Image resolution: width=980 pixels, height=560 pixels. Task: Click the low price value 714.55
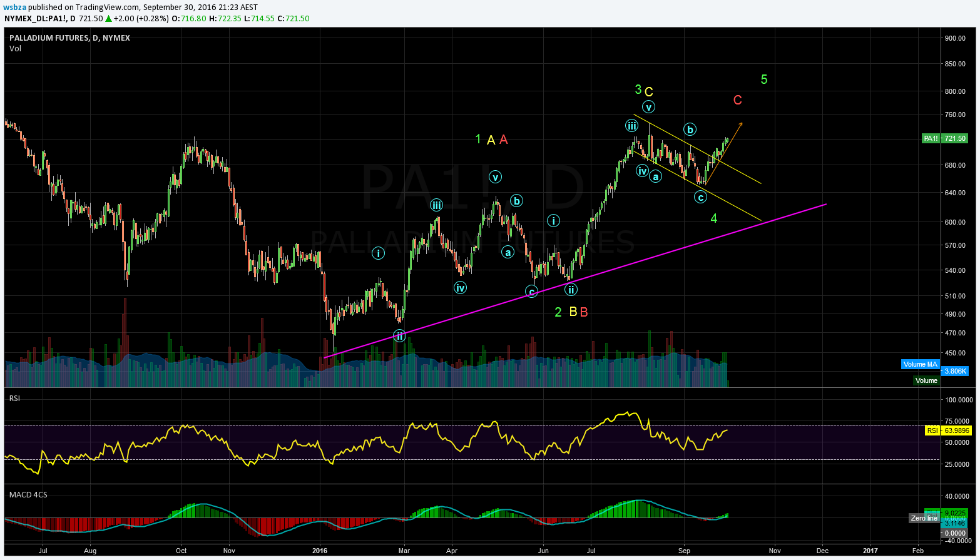coord(263,18)
